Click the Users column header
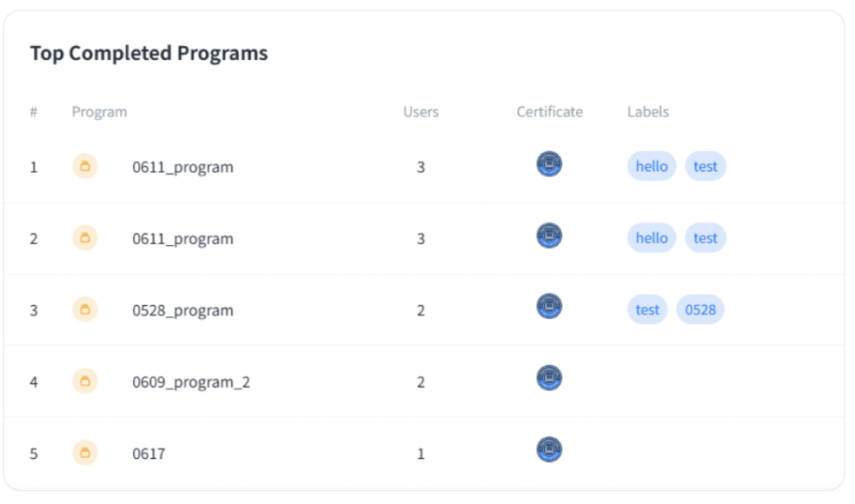The image size is (855, 504). tap(421, 112)
